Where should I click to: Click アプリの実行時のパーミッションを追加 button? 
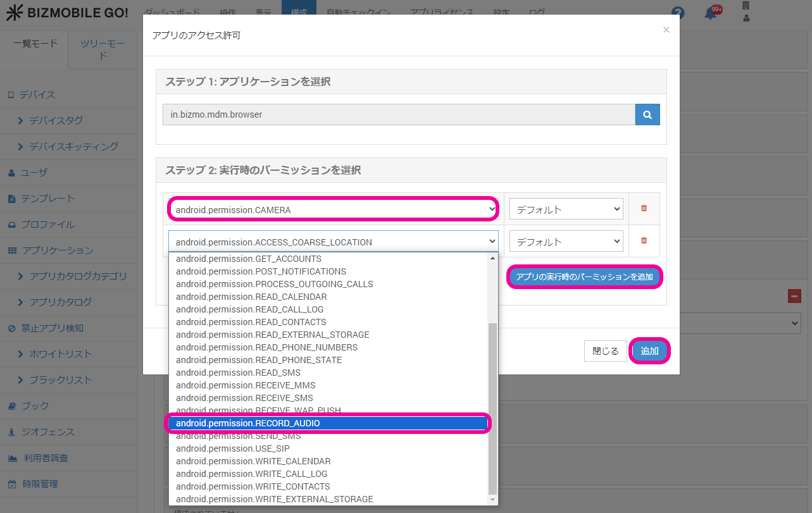point(584,277)
